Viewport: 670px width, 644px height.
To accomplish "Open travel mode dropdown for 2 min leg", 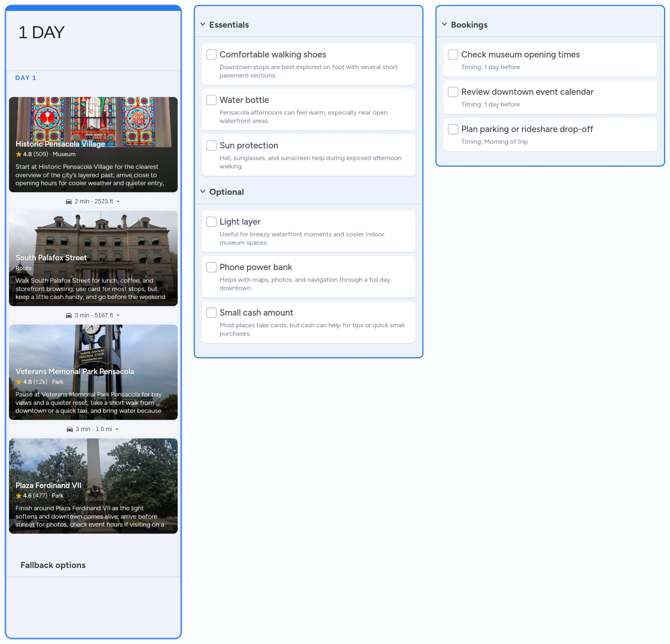I will [118, 202].
